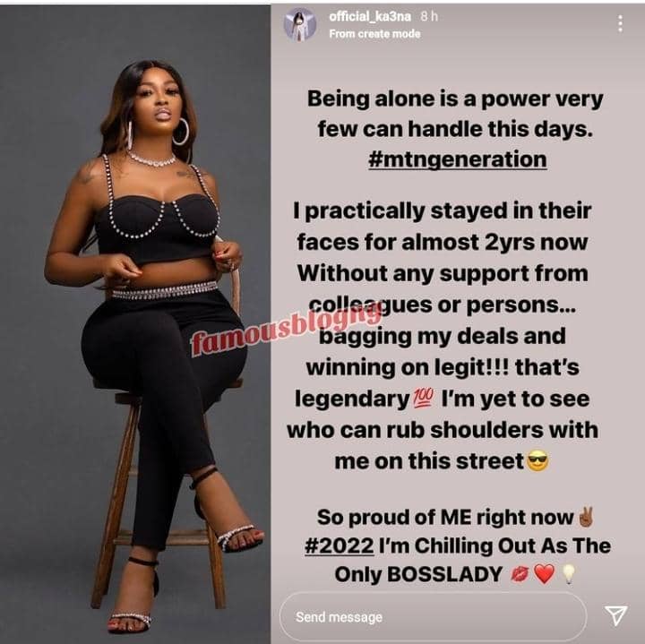
Task: Tap the 8 h story timestamp
Action: point(429,16)
